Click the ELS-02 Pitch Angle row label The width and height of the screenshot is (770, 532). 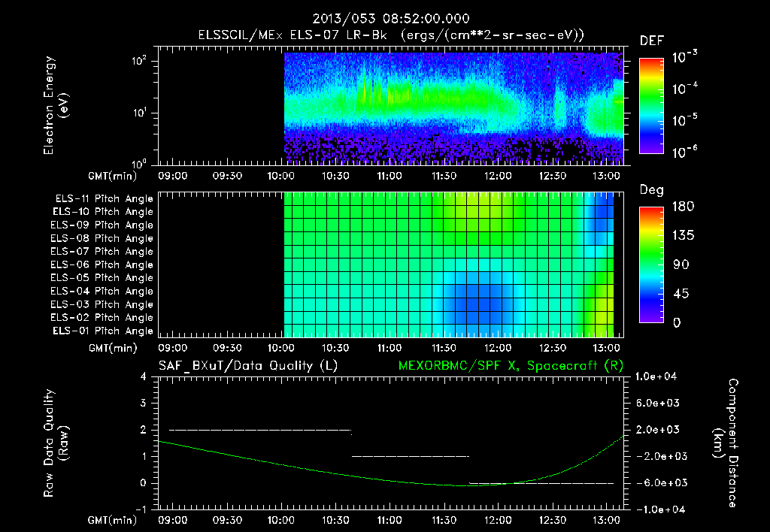[x=102, y=318]
